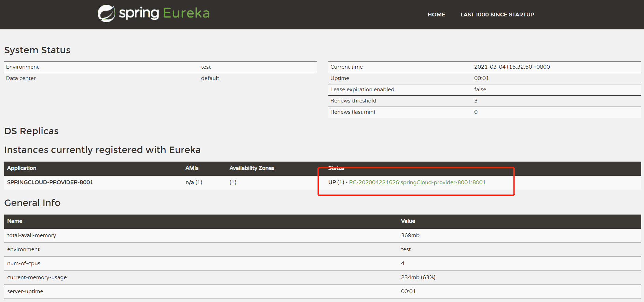Click the Lease expiration enabled label
The height and width of the screenshot is (302, 644).
point(362,90)
